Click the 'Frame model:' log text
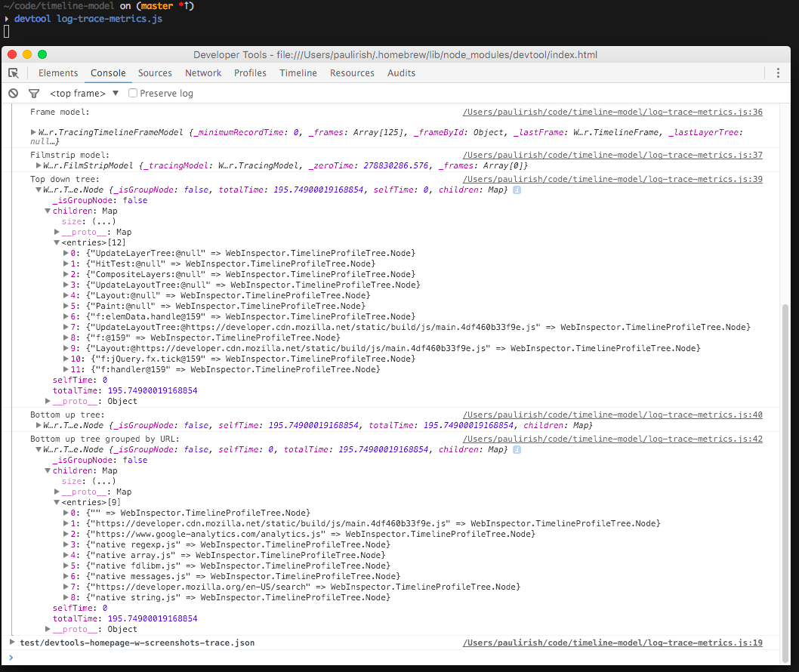The image size is (799, 672). pyautogui.click(x=60, y=112)
